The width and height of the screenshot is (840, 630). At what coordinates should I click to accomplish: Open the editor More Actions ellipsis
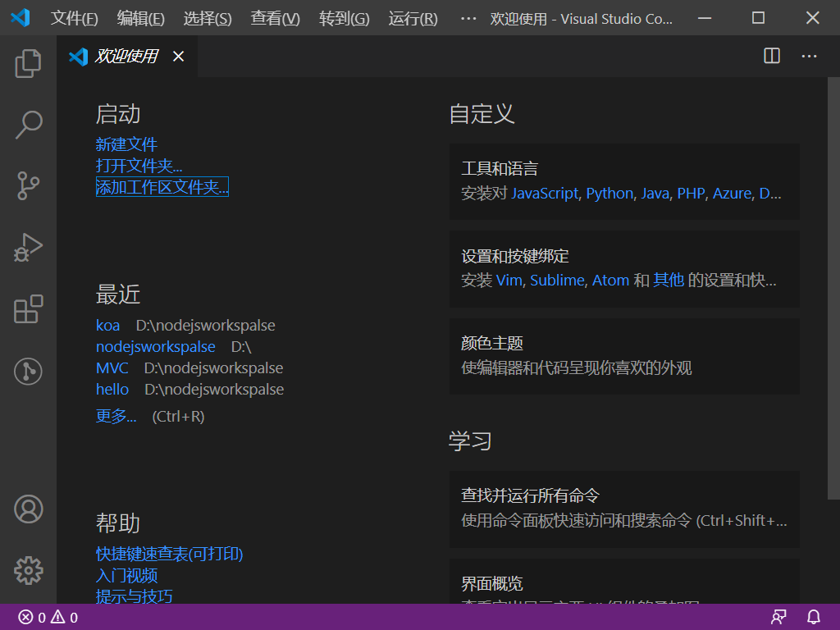coord(809,56)
